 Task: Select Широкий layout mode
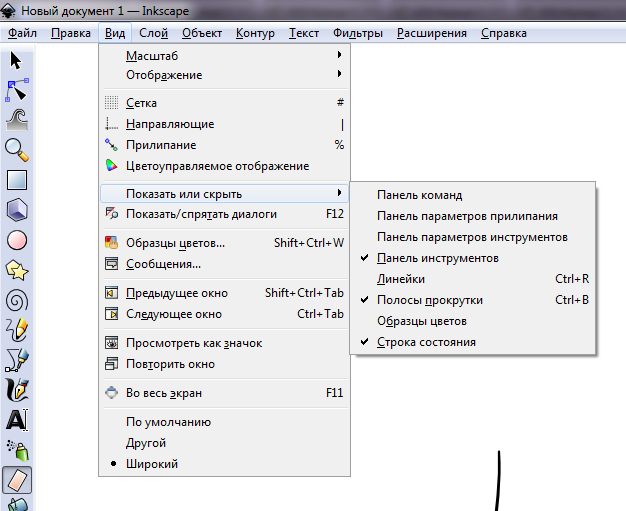(224, 464)
